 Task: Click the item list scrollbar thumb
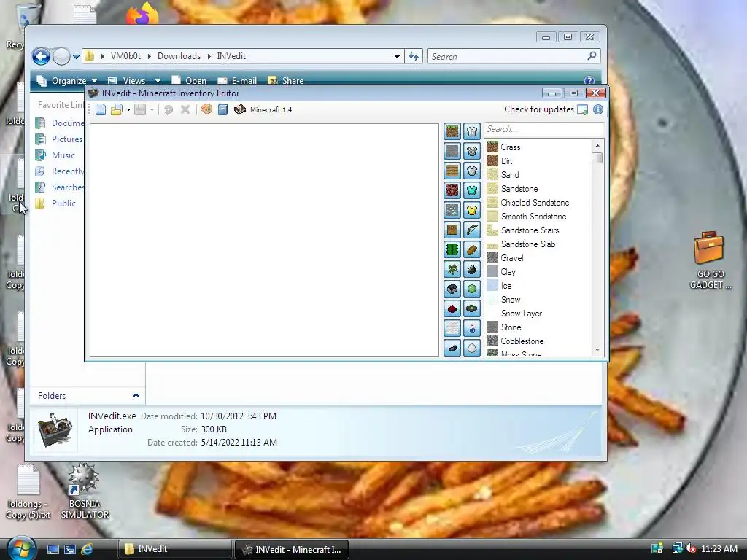(x=597, y=157)
